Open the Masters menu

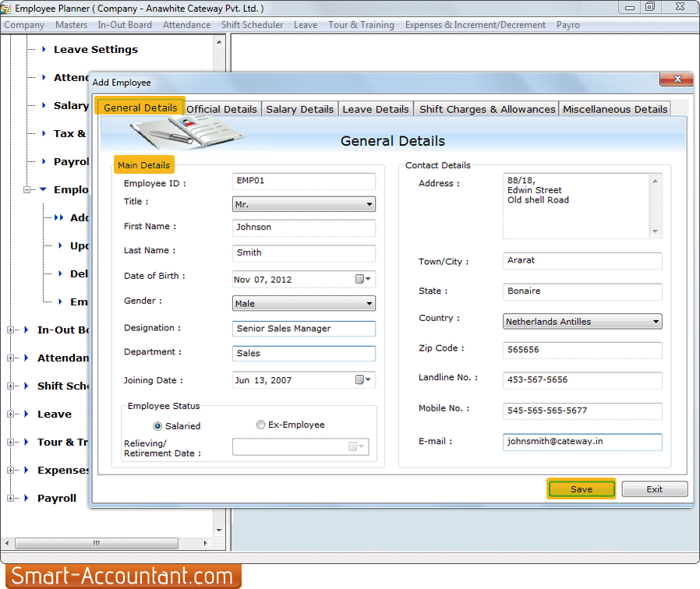pos(71,24)
